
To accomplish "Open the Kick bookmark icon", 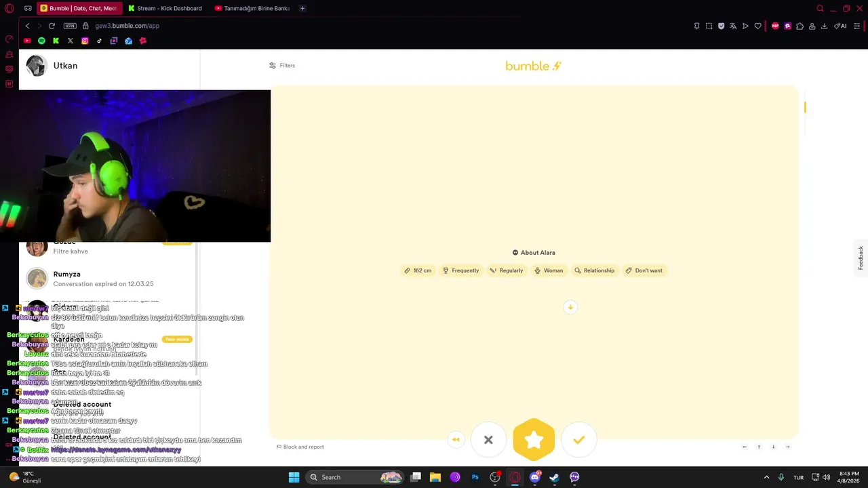I will point(56,41).
